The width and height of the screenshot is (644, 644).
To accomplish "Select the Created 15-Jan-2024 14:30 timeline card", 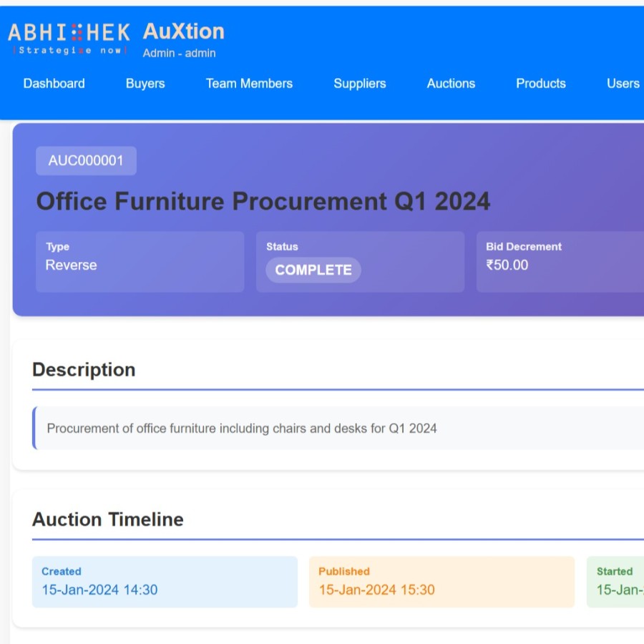I will tap(165, 582).
